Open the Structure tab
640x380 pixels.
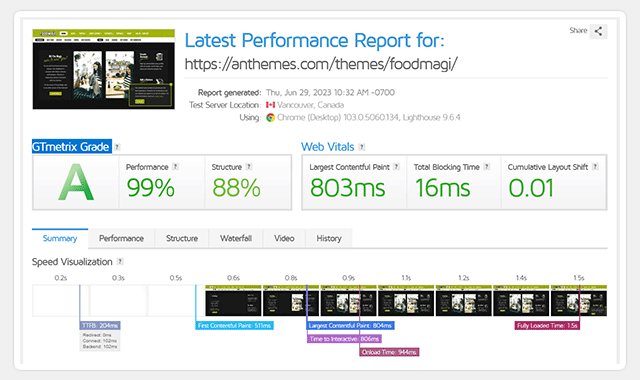182,238
